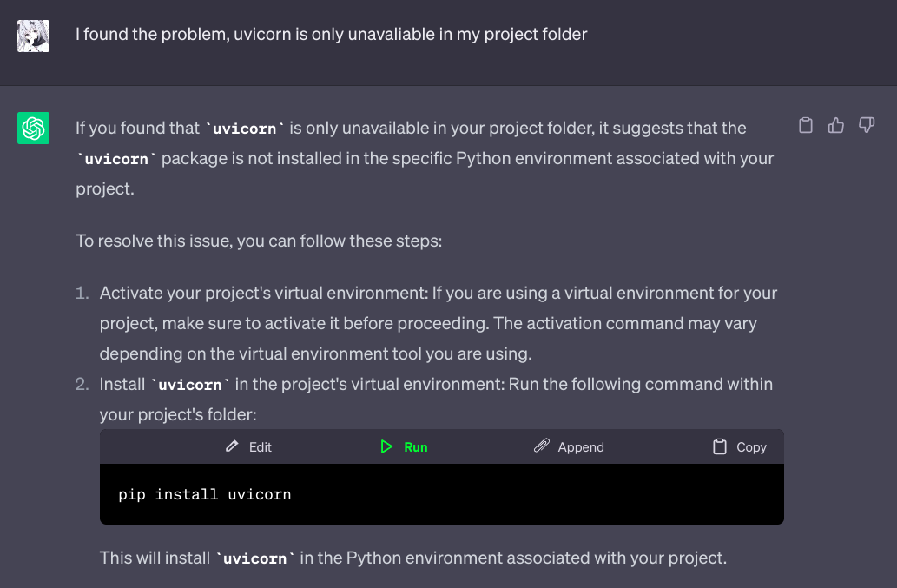Click the thumbs down feedback icon
Screen dimensions: 897x588
(x=867, y=125)
